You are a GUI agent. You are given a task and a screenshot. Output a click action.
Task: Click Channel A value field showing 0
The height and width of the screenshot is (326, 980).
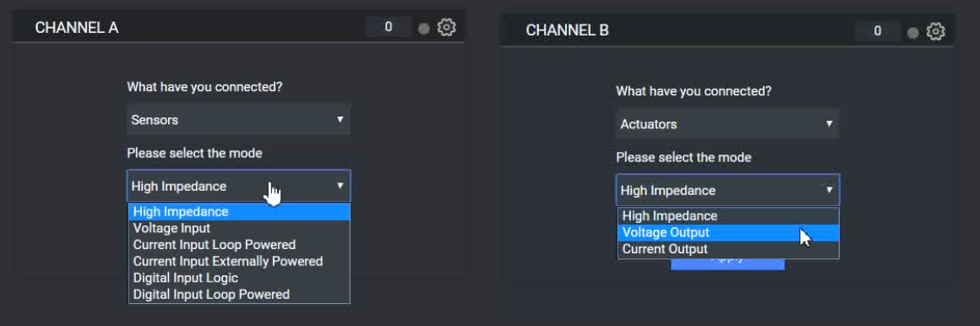coord(388,28)
